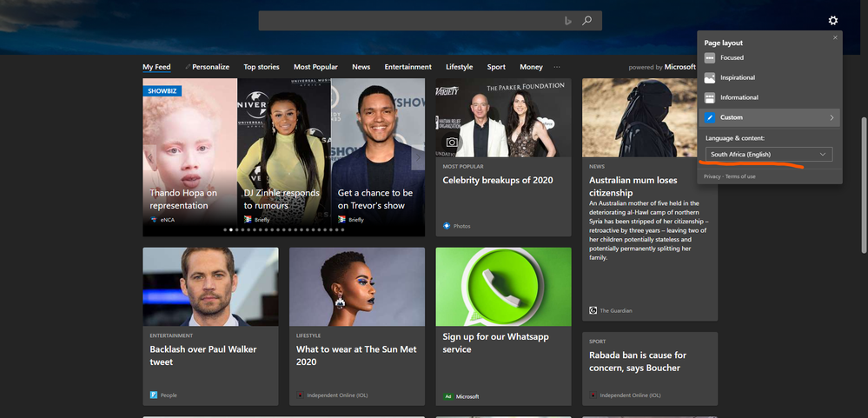The image size is (868, 418).
Task: Open Celebrity breakups of 2020 headline
Action: tap(498, 180)
